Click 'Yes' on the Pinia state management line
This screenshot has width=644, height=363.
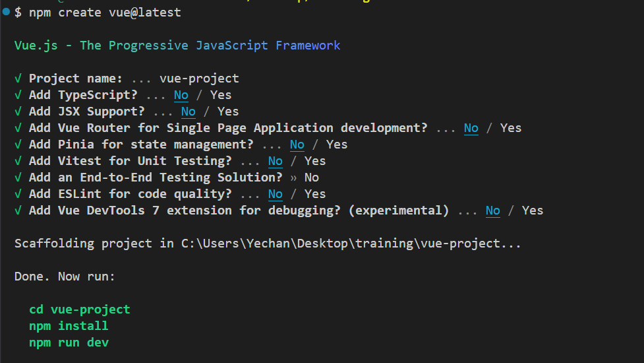[x=337, y=145]
